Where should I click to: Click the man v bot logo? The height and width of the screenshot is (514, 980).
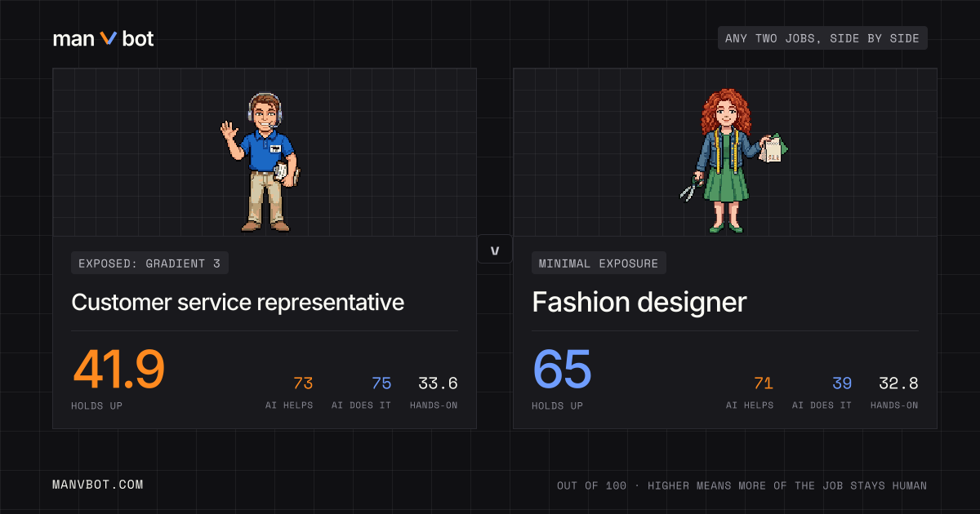tap(103, 38)
